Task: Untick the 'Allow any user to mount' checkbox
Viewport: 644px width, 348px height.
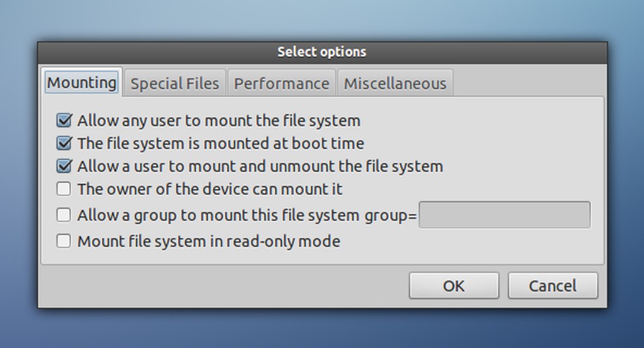Action: click(64, 120)
